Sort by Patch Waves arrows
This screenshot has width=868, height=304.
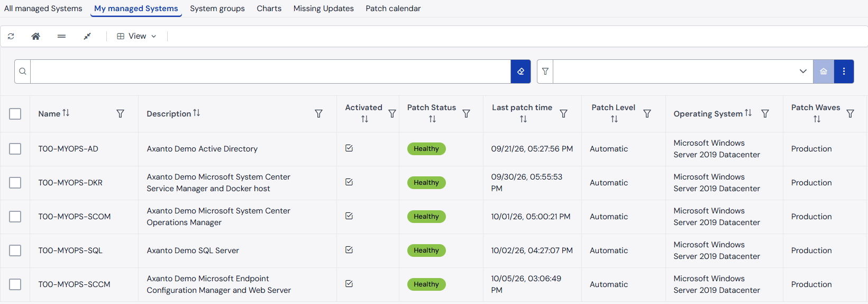817,119
